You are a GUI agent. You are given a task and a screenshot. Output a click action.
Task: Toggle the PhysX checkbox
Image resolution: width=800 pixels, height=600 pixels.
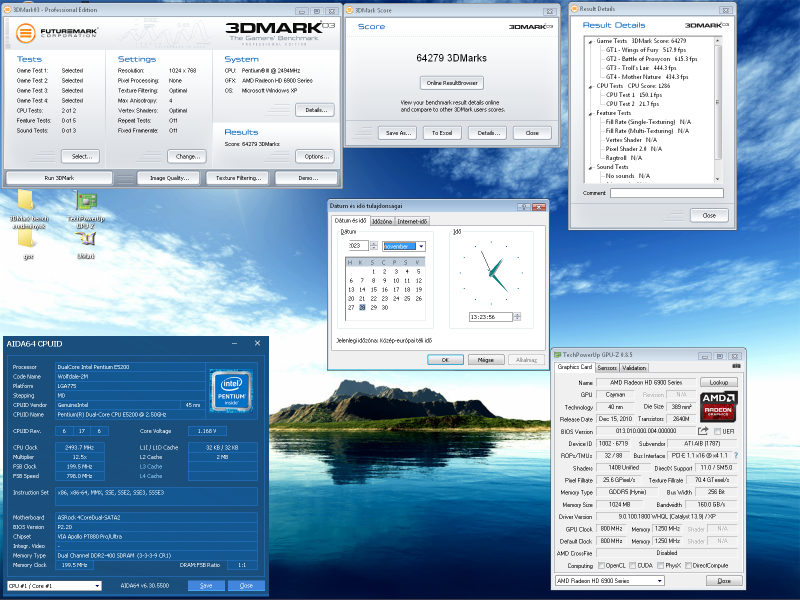[x=661, y=565]
